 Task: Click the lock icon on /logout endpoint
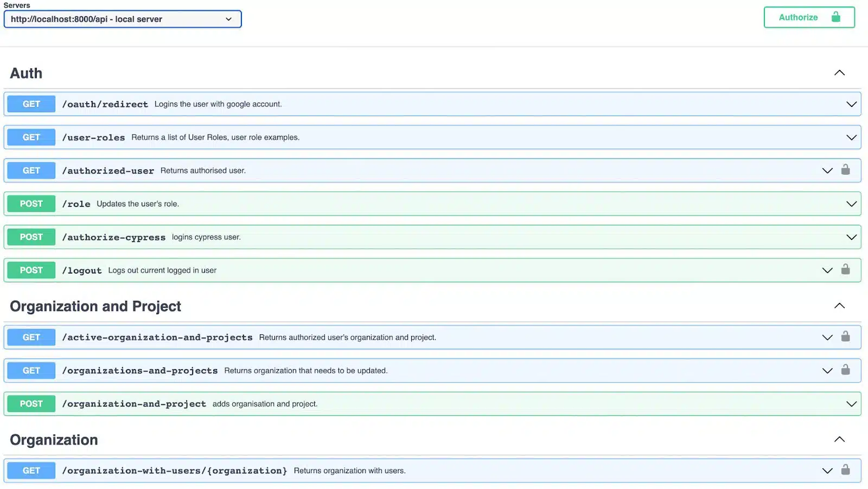coord(845,270)
